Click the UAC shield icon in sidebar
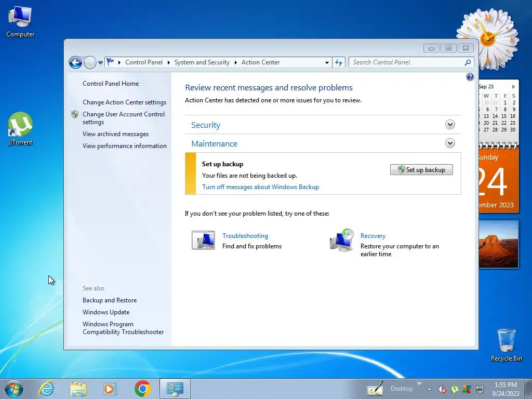Image resolution: width=532 pixels, height=399 pixels. point(75,114)
